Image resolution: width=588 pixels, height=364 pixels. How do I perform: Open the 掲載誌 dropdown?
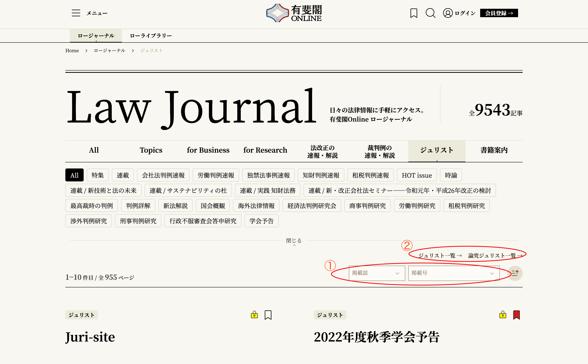(377, 273)
